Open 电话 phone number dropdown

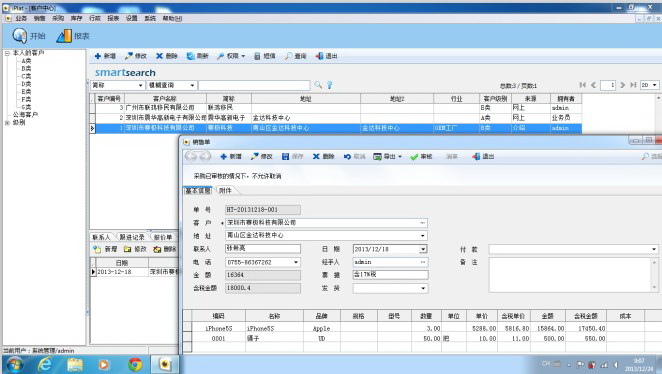pos(296,262)
